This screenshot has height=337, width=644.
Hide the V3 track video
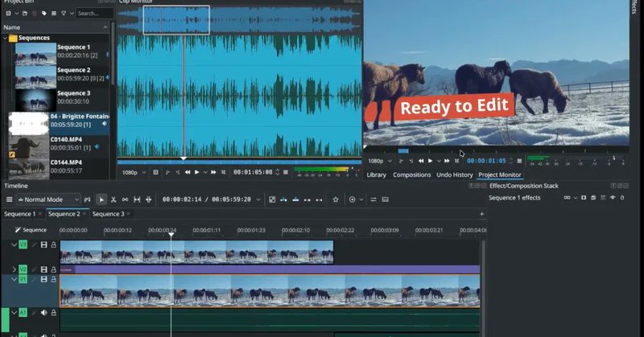[x=44, y=245]
